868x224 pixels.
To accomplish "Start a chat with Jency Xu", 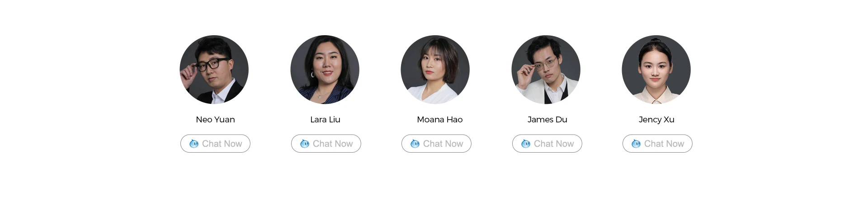I will tap(657, 144).
